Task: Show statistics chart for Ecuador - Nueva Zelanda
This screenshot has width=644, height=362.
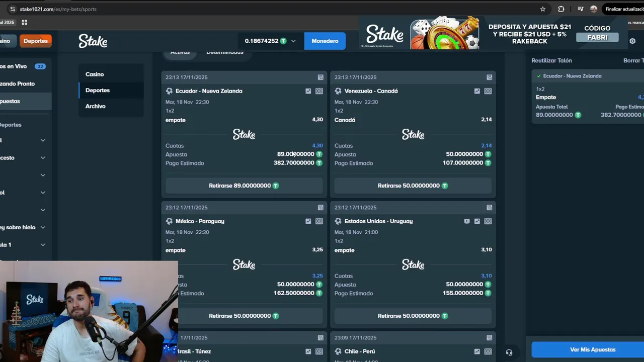Action: 308,91
